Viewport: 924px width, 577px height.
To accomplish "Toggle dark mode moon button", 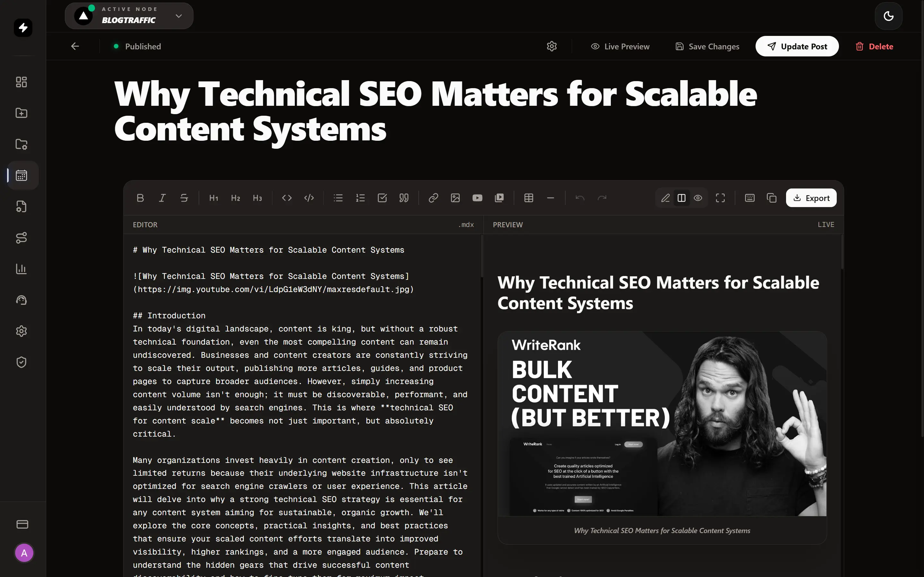I will 888,16.
